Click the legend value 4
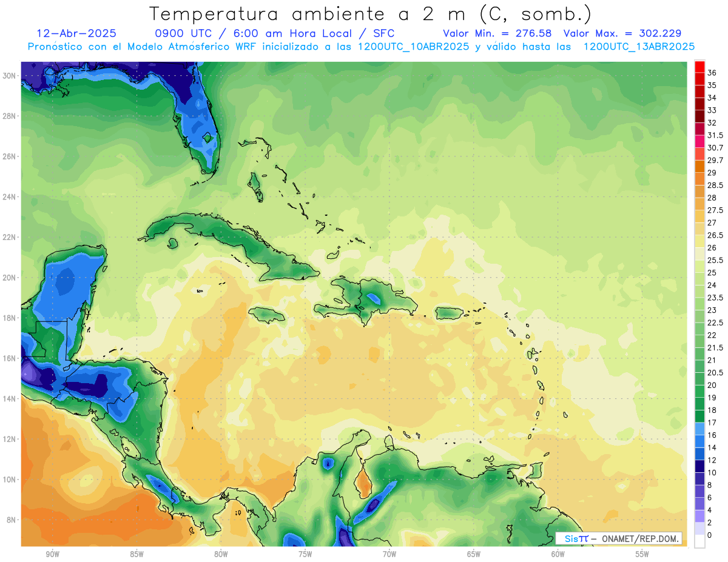Image resolution: width=728 pixels, height=562 pixels. click(x=710, y=510)
